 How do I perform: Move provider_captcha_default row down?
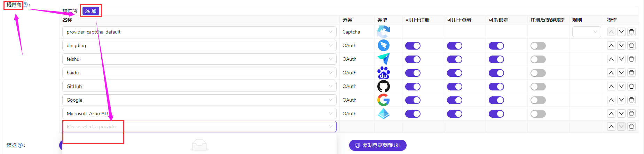point(621,32)
